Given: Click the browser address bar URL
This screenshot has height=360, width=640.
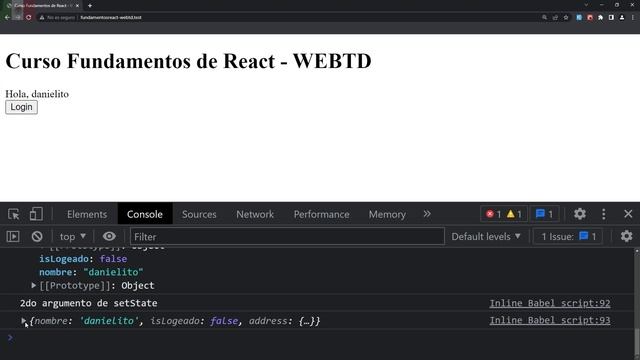Looking at the screenshot, I should point(111,18).
